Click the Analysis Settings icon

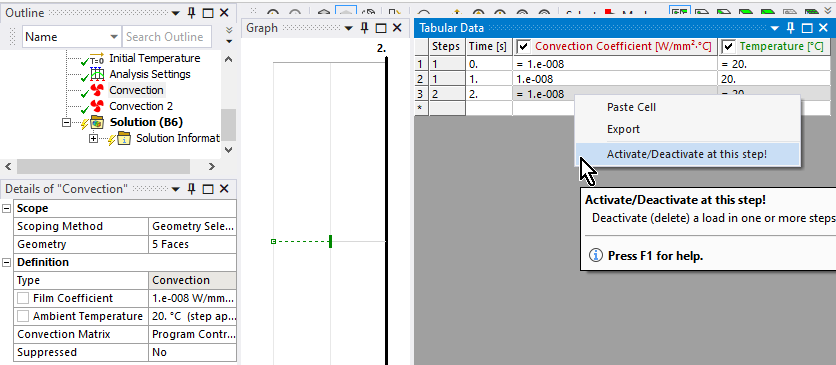[x=97, y=74]
